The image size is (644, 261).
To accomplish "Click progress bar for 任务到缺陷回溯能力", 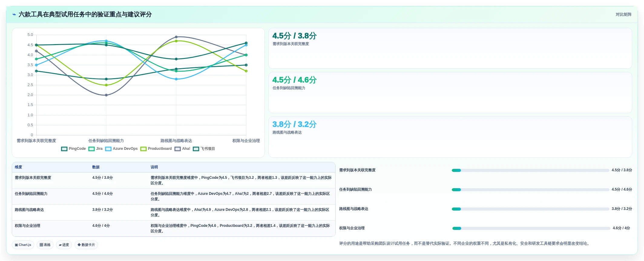I will pyautogui.click(x=531, y=190).
